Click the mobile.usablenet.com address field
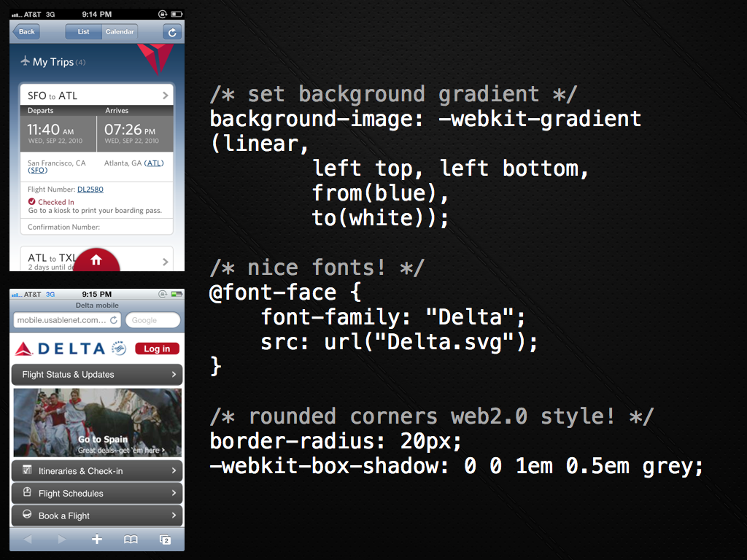 point(61,320)
